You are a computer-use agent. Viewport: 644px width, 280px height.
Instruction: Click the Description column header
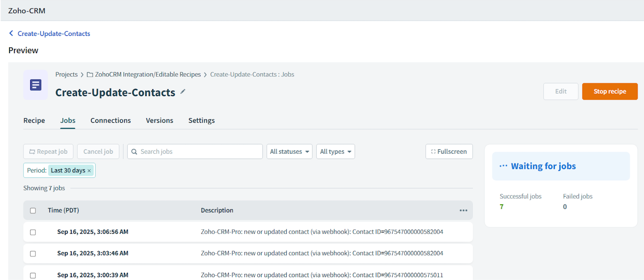click(x=217, y=210)
